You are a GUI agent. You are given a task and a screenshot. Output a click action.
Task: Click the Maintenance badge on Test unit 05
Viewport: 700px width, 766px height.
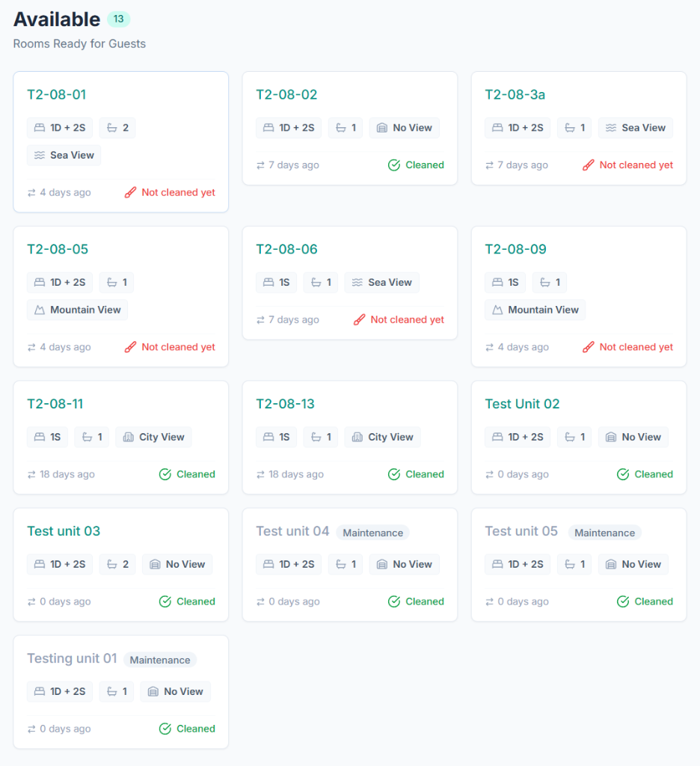(x=605, y=533)
